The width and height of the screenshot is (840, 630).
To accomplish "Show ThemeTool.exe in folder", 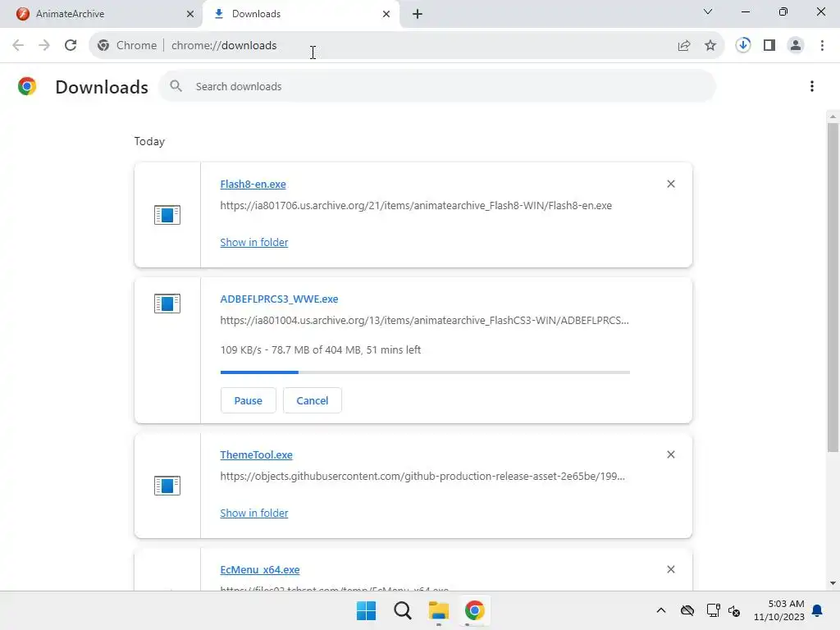I will [x=254, y=513].
